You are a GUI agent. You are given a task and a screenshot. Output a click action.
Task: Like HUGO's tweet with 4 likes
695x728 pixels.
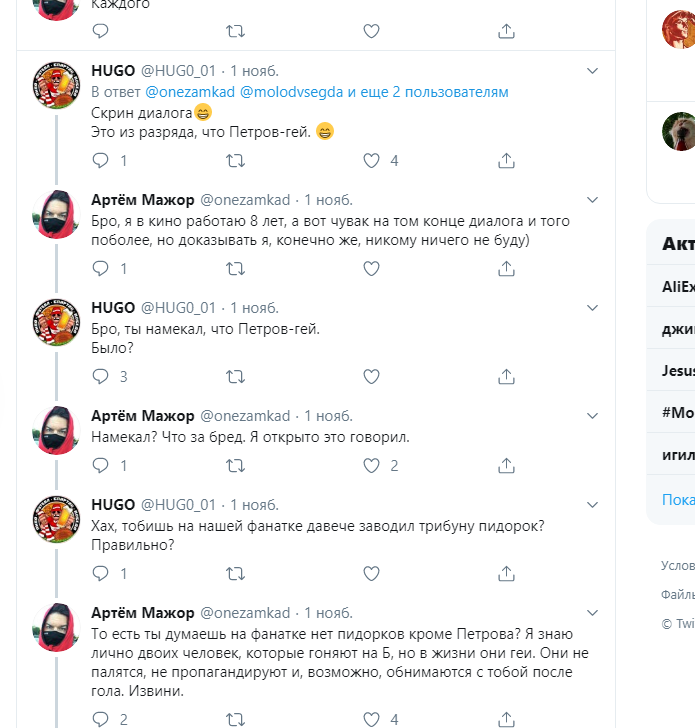371,160
